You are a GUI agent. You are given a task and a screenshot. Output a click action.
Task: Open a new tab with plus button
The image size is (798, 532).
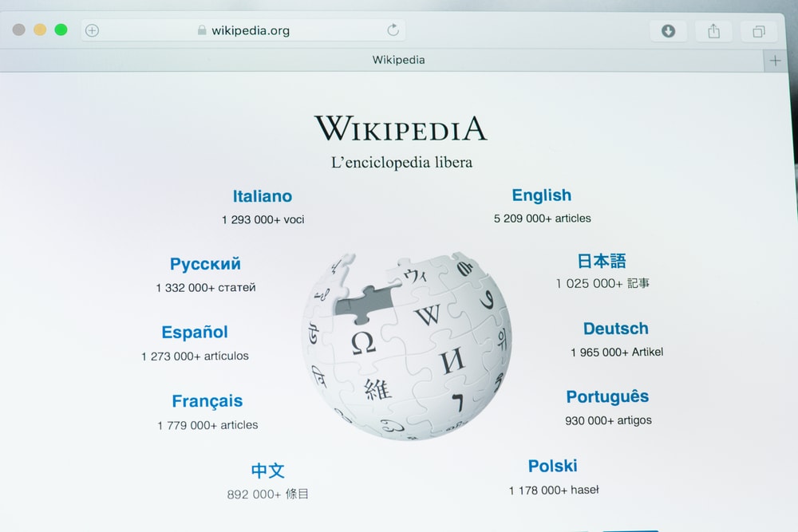pos(775,61)
